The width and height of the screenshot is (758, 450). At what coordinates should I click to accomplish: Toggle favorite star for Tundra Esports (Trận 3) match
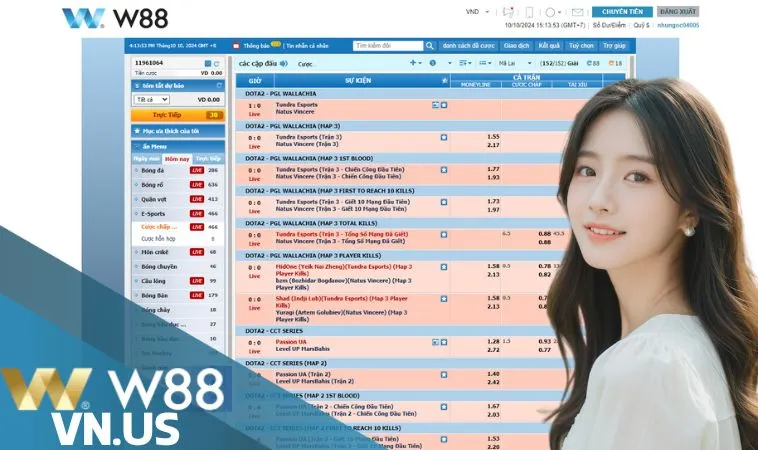pyautogui.click(x=443, y=137)
